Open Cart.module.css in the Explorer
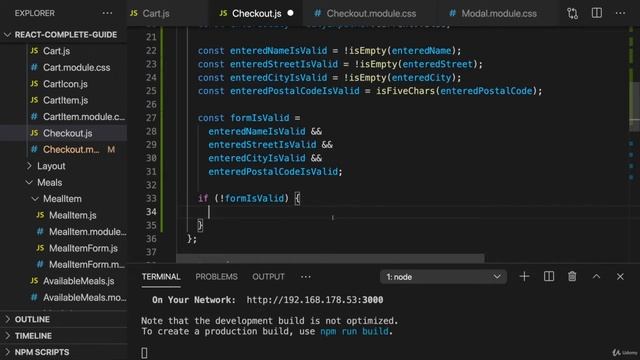Screen dimensions: 640x360 coord(76,67)
